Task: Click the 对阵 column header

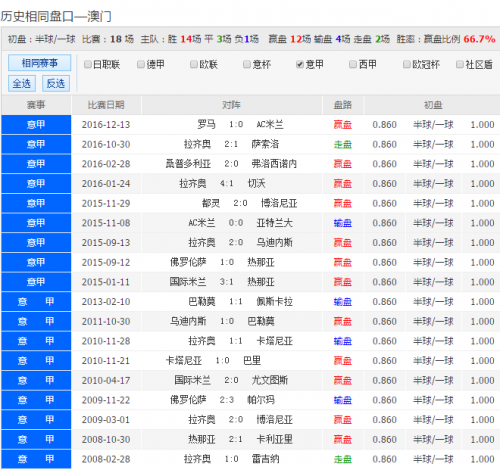Action: click(x=231, y=105)
